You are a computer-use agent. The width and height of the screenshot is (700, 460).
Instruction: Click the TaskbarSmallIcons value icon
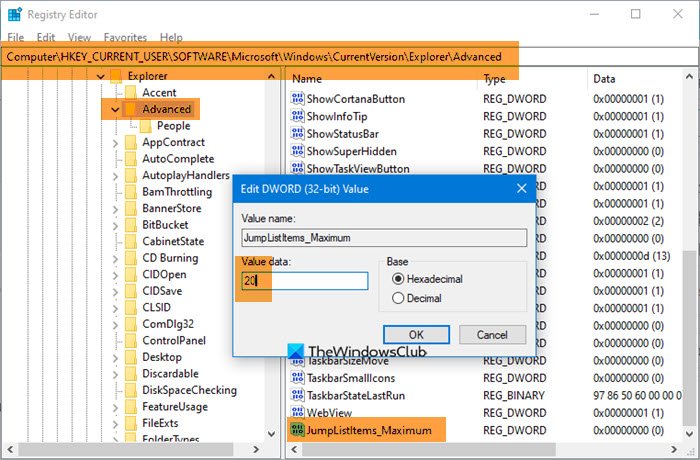[297, 378]
